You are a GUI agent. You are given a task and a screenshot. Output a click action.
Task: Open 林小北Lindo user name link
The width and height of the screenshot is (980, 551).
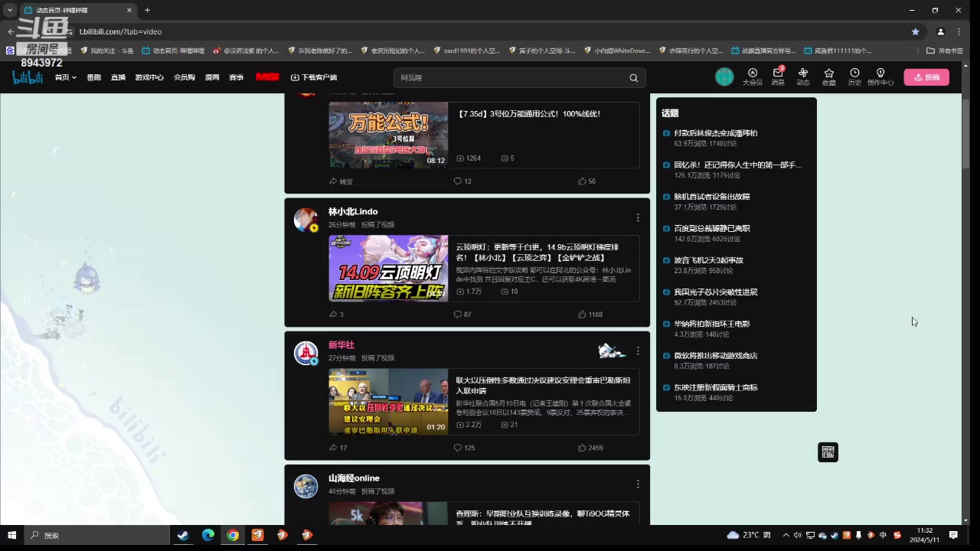point(353,212)
